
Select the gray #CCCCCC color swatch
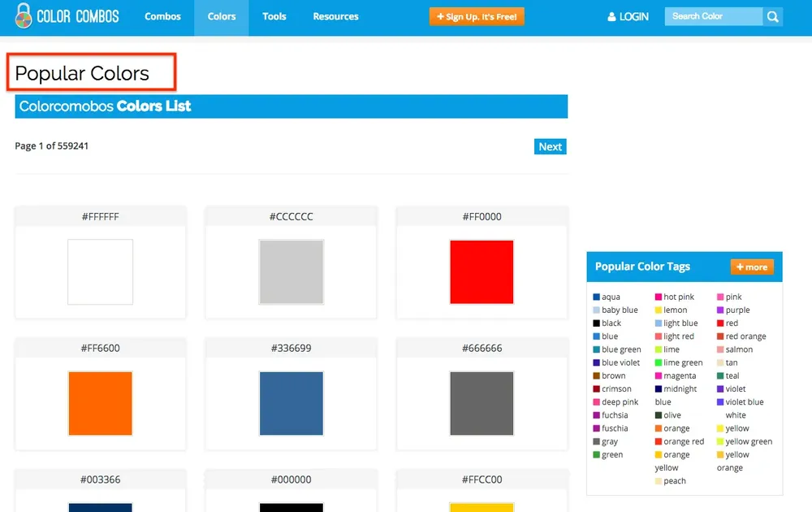pyautogui.click(x=292, y=272)
